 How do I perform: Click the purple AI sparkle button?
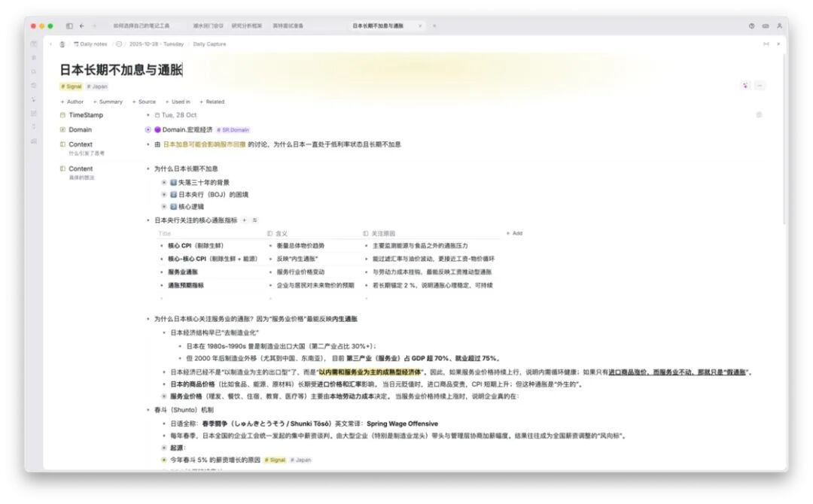coord(745,85)
